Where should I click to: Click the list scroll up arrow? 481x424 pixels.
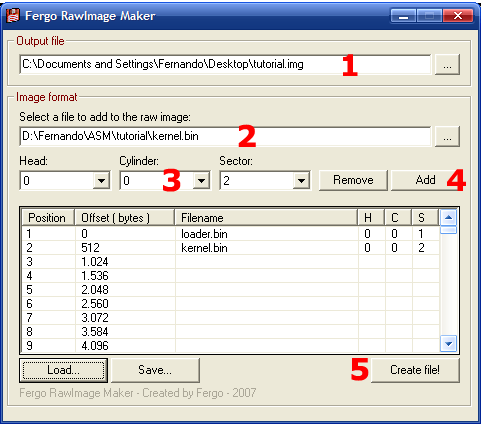tap(448, 218)
